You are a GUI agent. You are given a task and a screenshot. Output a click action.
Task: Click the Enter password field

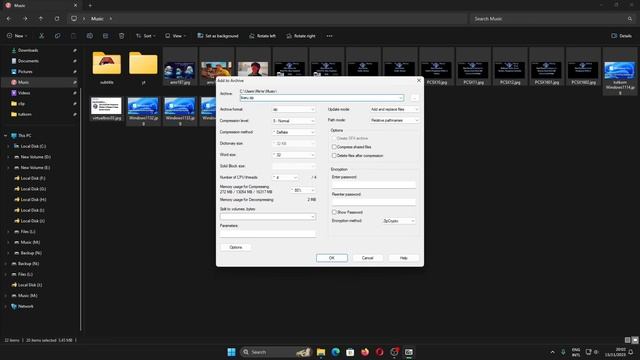pyautogui.click(x=374, y=185)
